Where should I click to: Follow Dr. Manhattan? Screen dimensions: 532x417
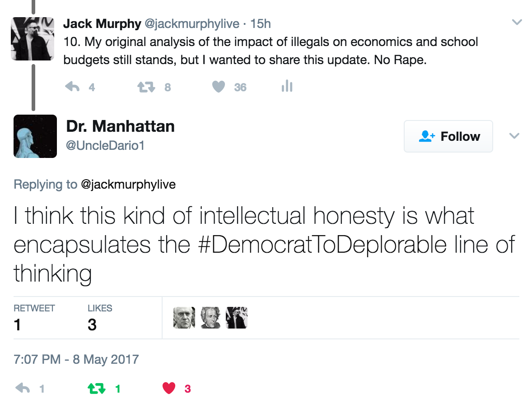pyautogui.click(x=448, y=136)
